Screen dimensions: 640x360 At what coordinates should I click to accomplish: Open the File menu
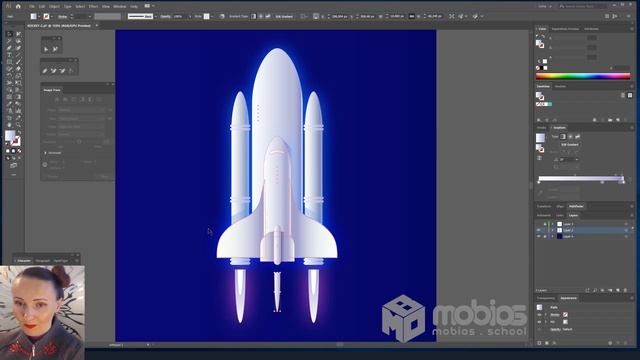31,7
